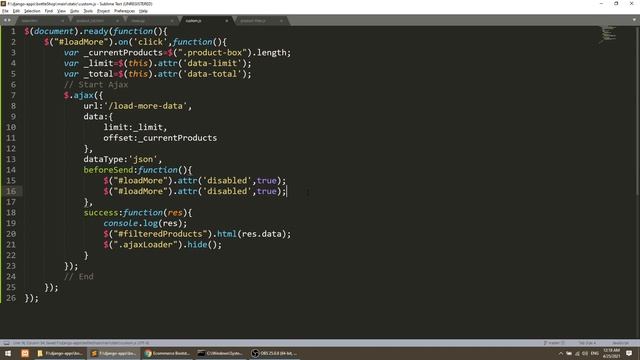
Task: Click 'data-limit' string on line 4
Action: (212, 63)
